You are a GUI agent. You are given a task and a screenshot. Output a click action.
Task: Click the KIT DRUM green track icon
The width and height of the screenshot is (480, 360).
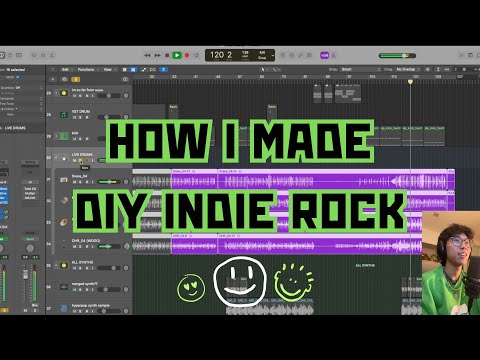click(x=64, y=115)
